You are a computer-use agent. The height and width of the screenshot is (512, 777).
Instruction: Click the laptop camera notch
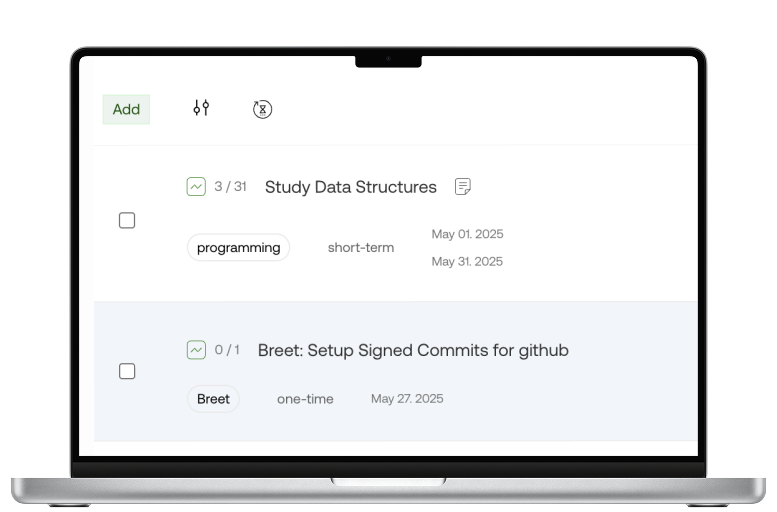[x=388, y=60]
